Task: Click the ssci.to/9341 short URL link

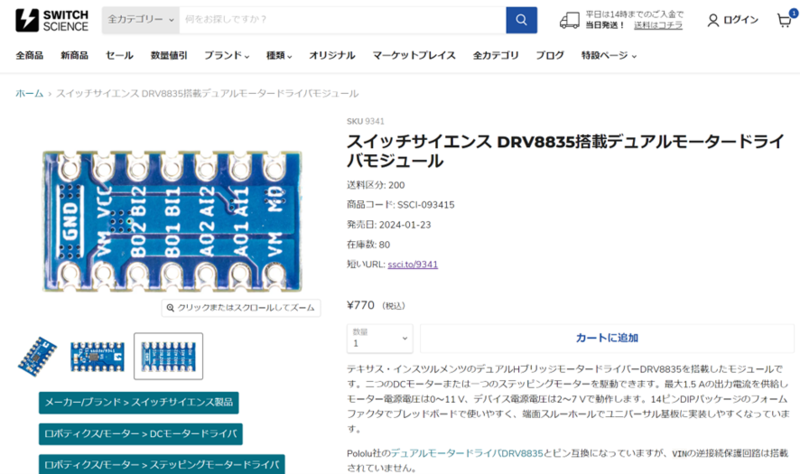Action: (413, 264)
